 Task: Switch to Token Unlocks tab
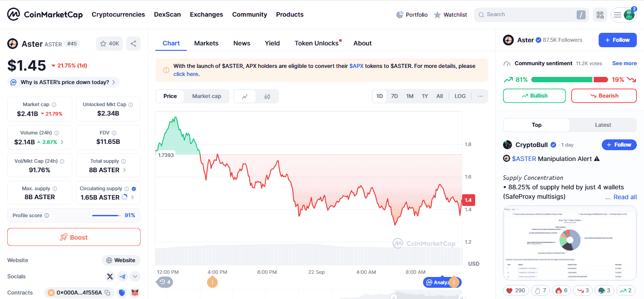pos(317,43)
